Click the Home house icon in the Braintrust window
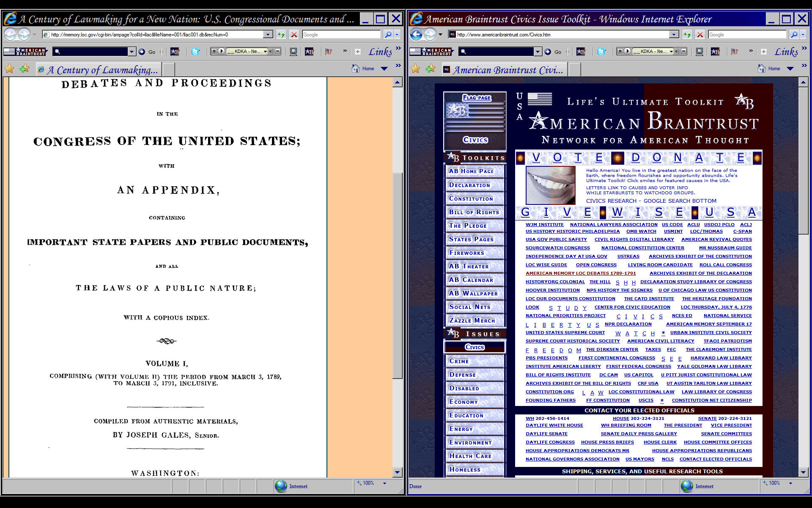This screenshot has height=508, width=812. coord(761,69)
